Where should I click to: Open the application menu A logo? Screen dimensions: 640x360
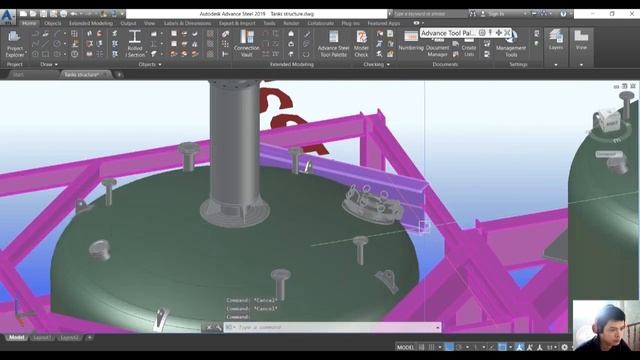(x=7, y=16)
